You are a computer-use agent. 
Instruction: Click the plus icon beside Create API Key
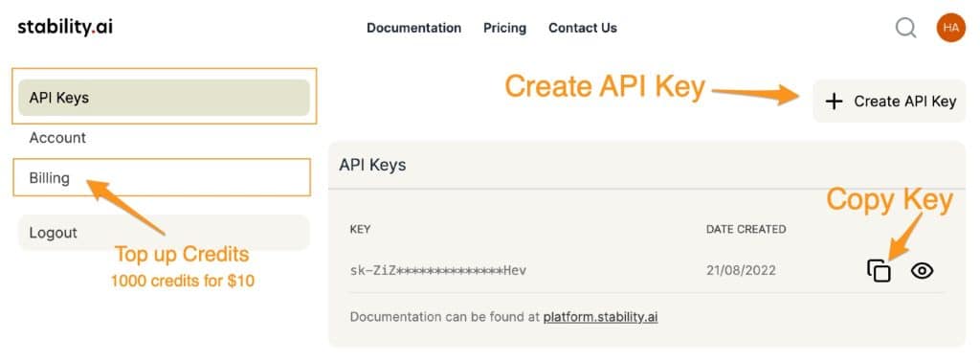834,102
